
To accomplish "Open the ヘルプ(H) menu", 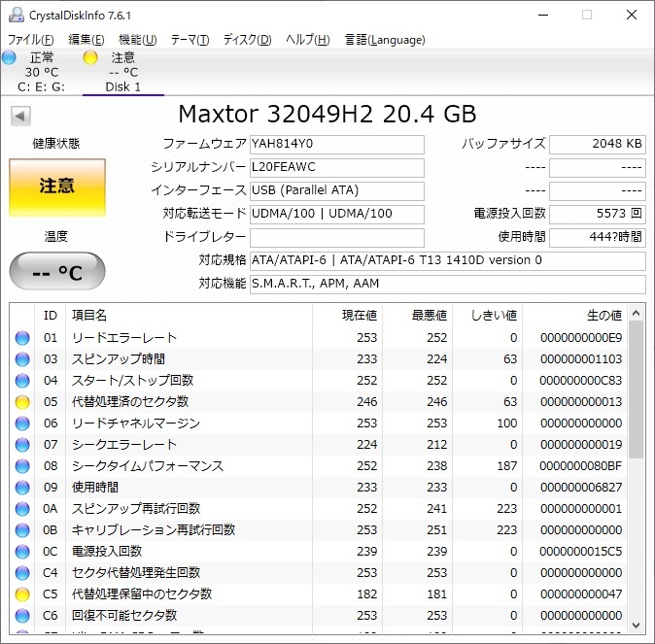I will pos(308,40).
